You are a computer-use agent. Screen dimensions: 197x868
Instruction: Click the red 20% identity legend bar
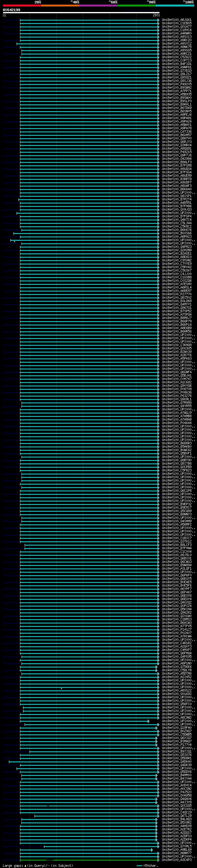point(22,6)
